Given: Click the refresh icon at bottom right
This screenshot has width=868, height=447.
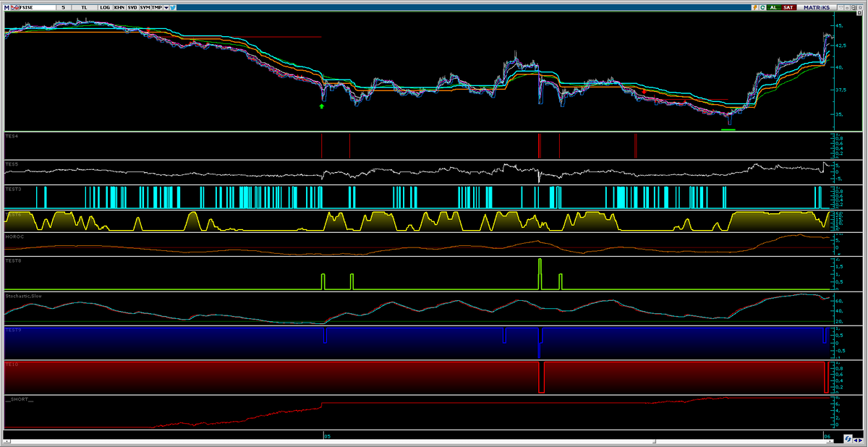Looking at the screenshot, I should click(x=848, y=438).
